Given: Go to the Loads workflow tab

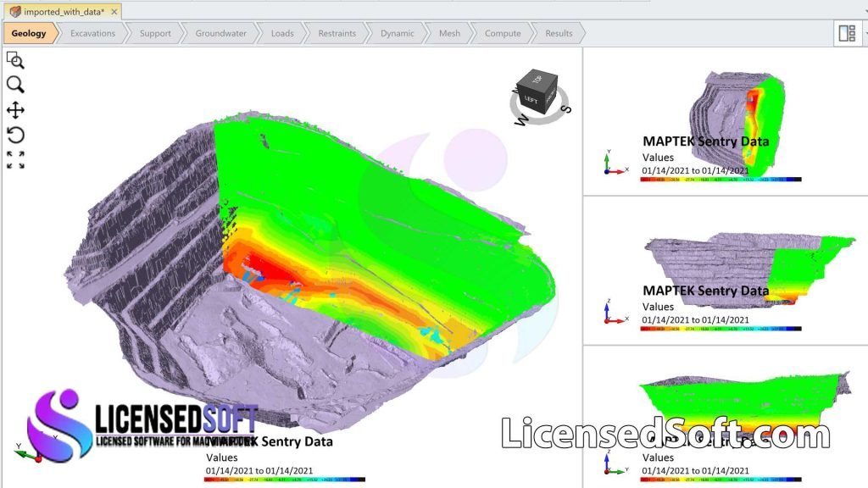Looking at the screenshot, I should point(282,33).
